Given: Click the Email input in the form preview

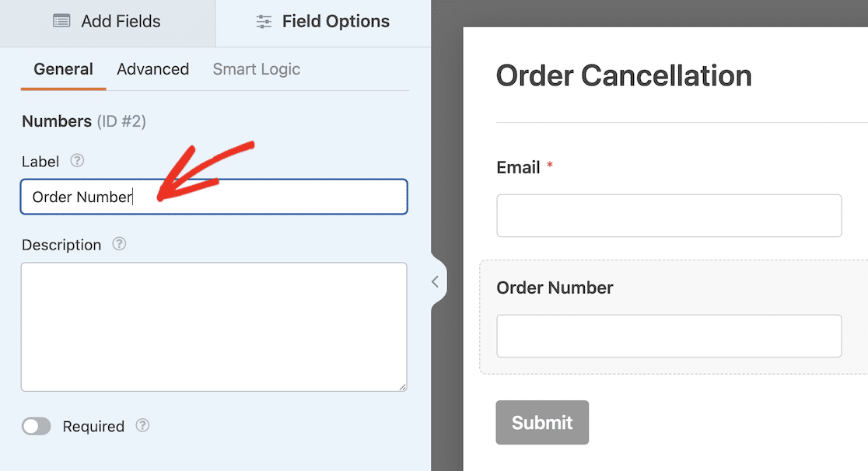Looking at the screenshot, I should (669, 215).
